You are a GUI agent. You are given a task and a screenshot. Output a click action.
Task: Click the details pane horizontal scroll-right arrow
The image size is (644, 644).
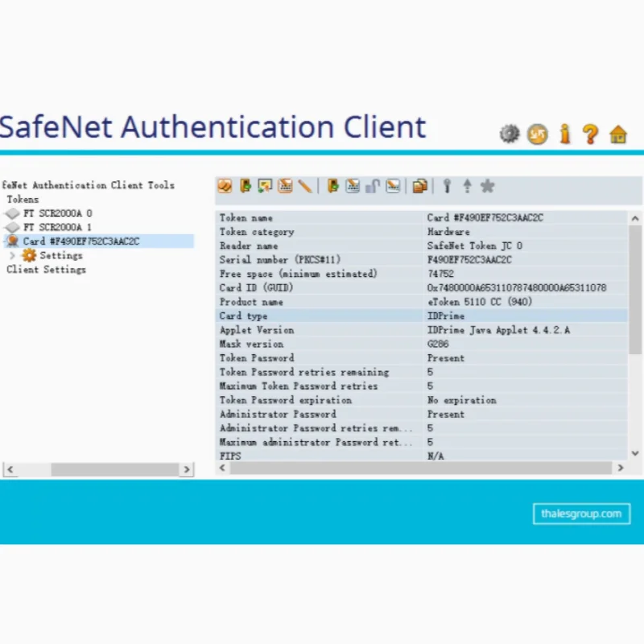coord(621,468)
